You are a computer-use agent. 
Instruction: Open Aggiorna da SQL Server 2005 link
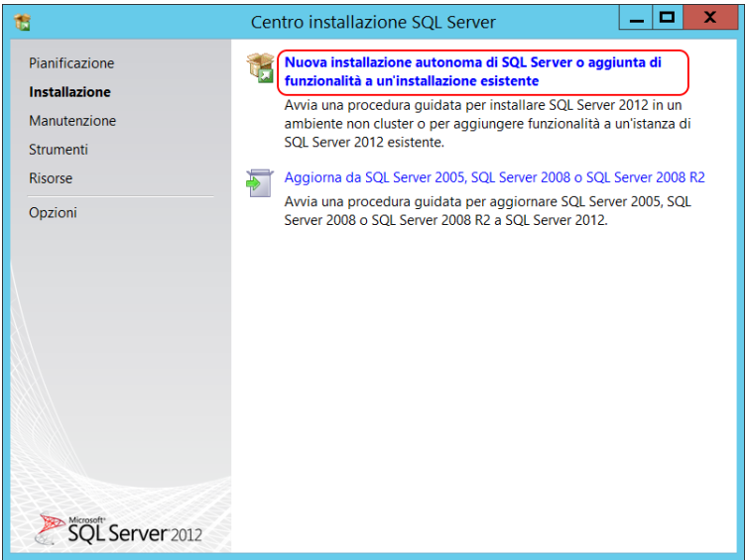[x=494, y=177]
